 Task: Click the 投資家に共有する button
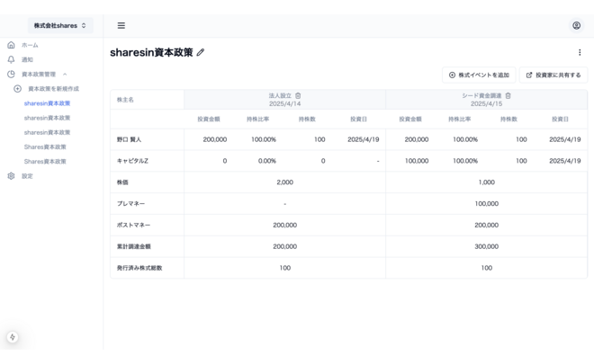tap(553, 75)
